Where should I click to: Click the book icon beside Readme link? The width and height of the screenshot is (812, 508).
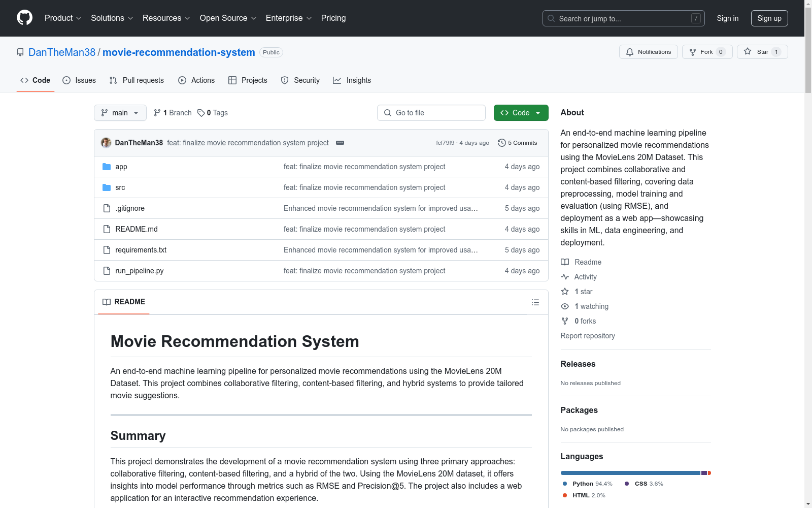(565, 262)
